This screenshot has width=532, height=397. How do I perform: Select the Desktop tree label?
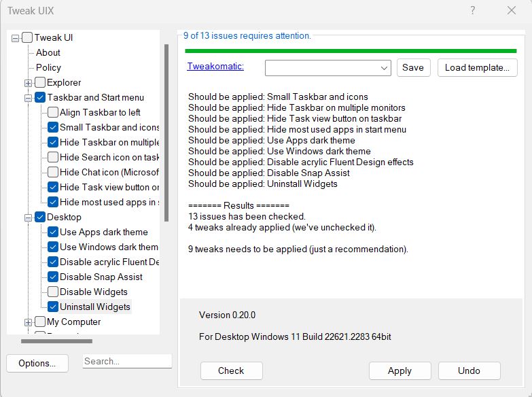(x=64, y=217)
